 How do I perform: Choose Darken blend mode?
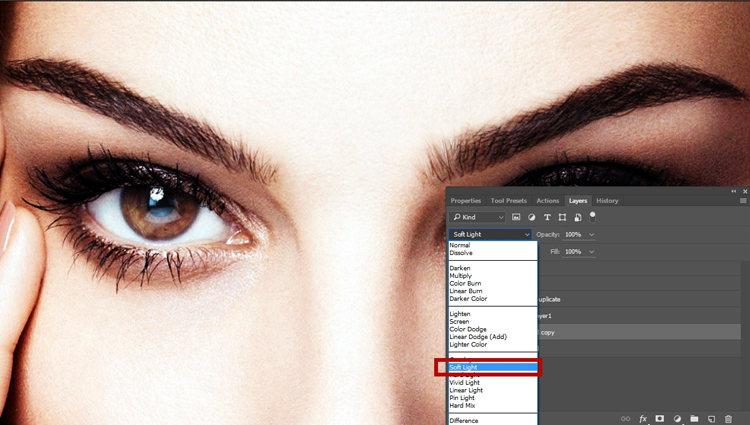point(493,268)
